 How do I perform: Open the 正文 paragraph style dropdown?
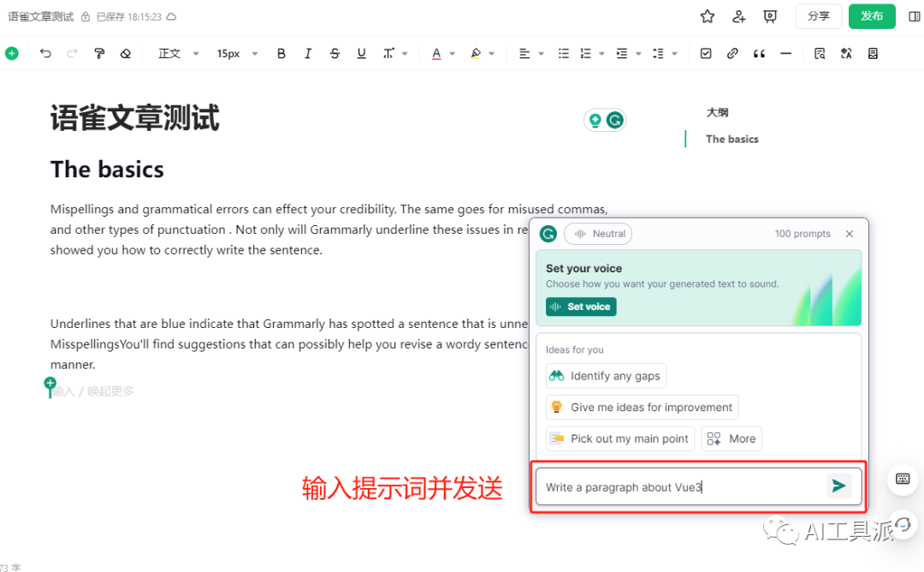click(179, 54)
